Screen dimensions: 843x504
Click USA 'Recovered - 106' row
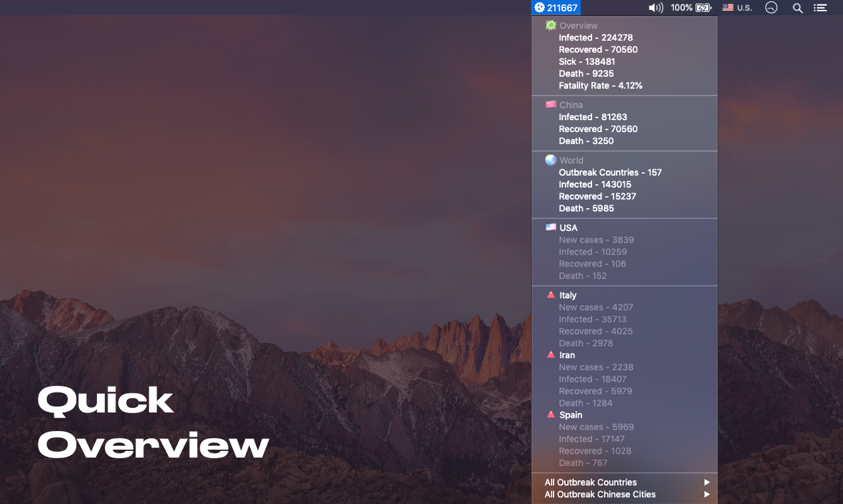pyautogui.click(x=625, y=264)
